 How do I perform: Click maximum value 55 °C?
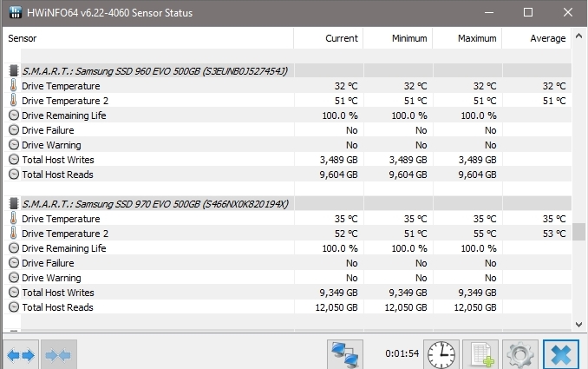click(x=485, y=234)
